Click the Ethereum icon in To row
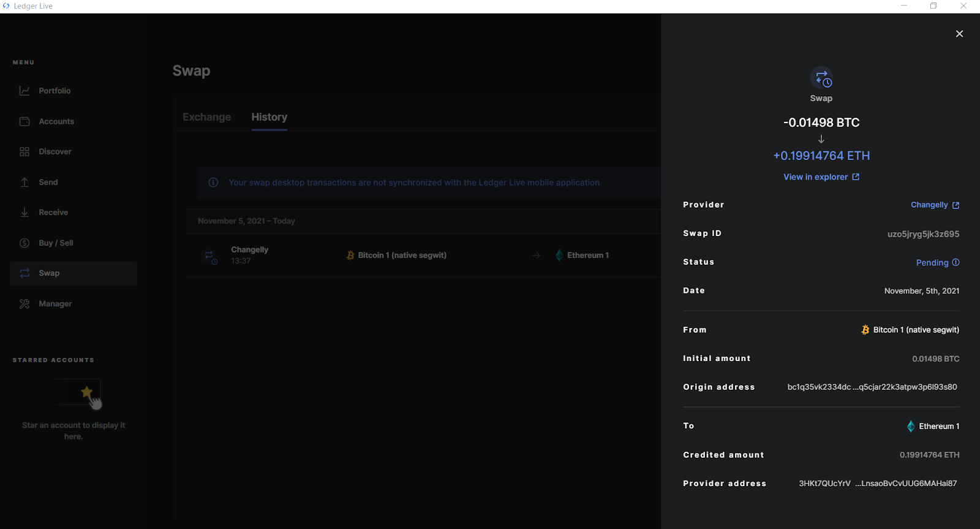The height and width of the screenshot is (529, 980). (x=911, y=426)
